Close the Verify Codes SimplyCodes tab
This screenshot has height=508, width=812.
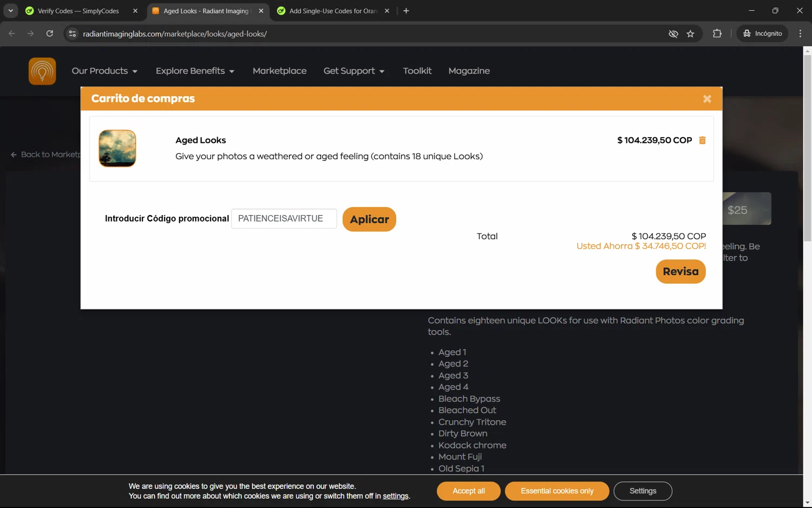click(x=135, y=11)
